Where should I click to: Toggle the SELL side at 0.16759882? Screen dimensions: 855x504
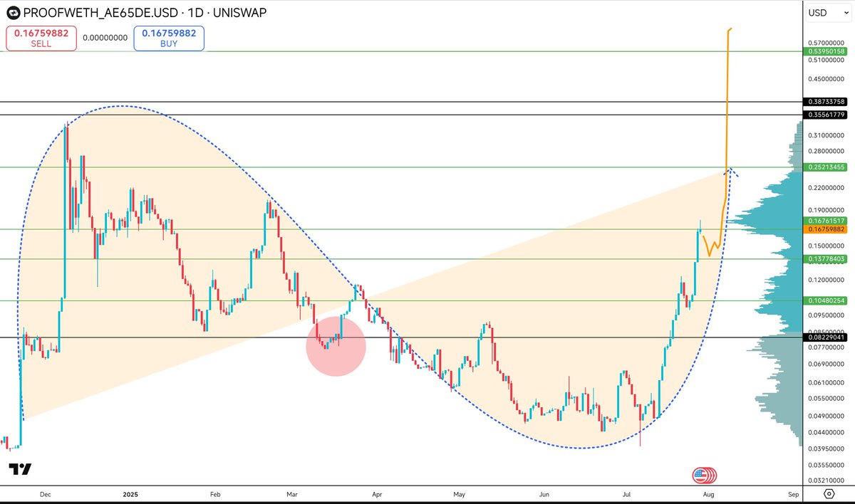[41, 37]
